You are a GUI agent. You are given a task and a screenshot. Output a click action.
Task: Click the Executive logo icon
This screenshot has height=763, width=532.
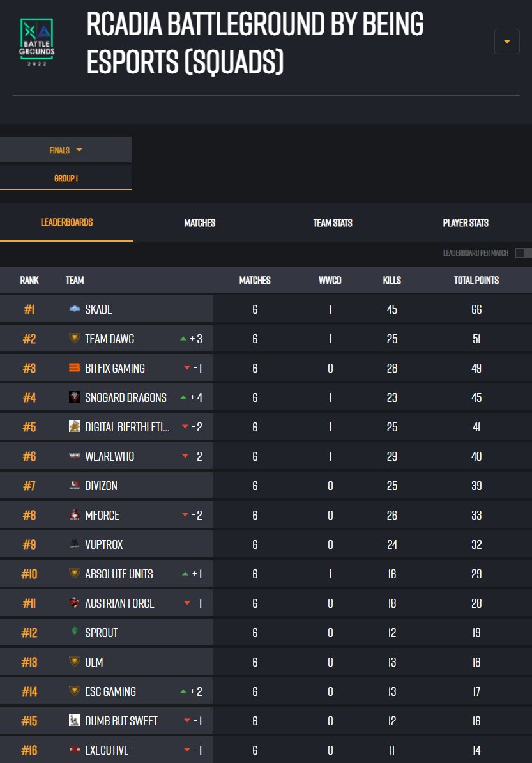pos(74,750)
